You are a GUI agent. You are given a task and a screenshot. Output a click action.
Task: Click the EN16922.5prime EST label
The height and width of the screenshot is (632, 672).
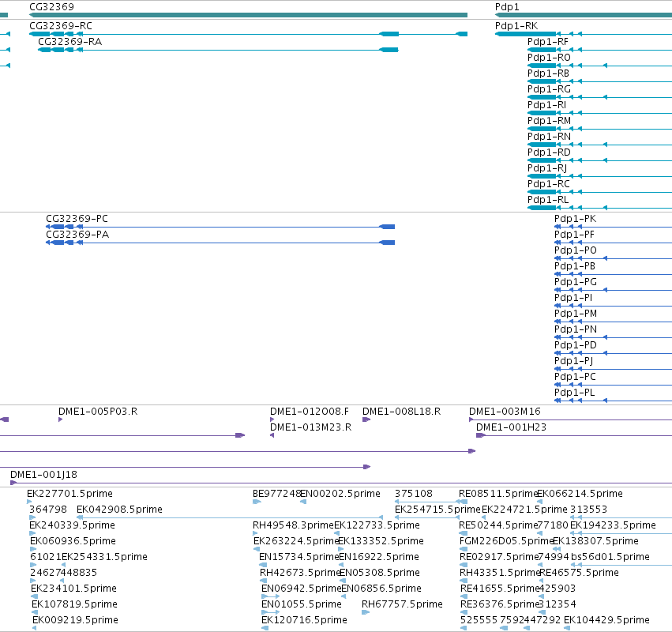[x=379, y=557]
